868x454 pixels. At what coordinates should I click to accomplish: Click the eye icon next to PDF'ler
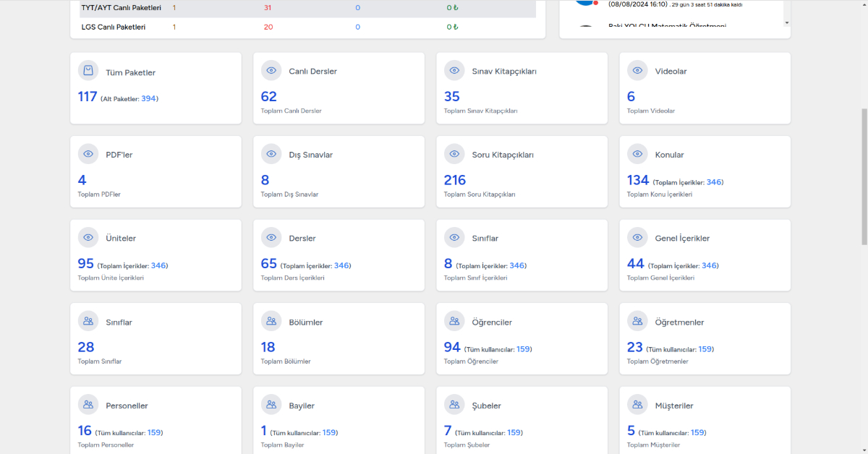(88, 154)
